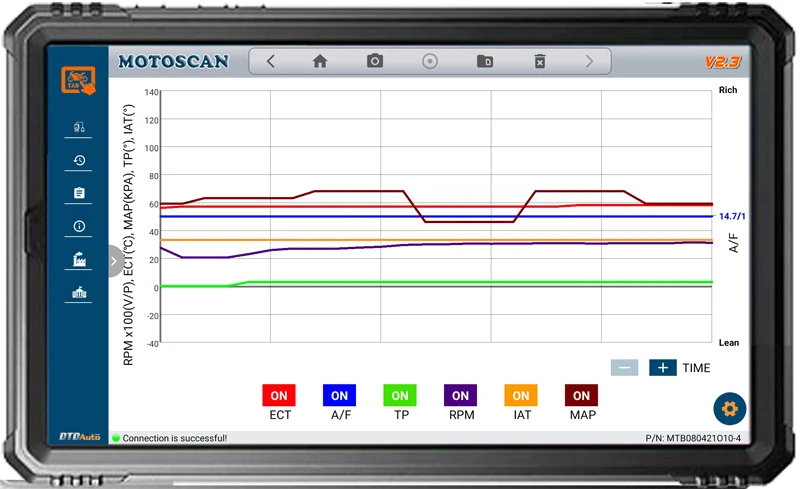Toggle the A/F trace ON button
Image resolution: width=800 pixels, height=489 pixels.
pos(339,396)
